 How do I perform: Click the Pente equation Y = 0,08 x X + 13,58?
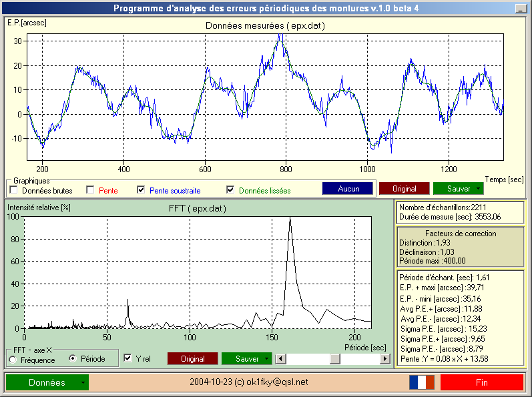click(444, 359)
